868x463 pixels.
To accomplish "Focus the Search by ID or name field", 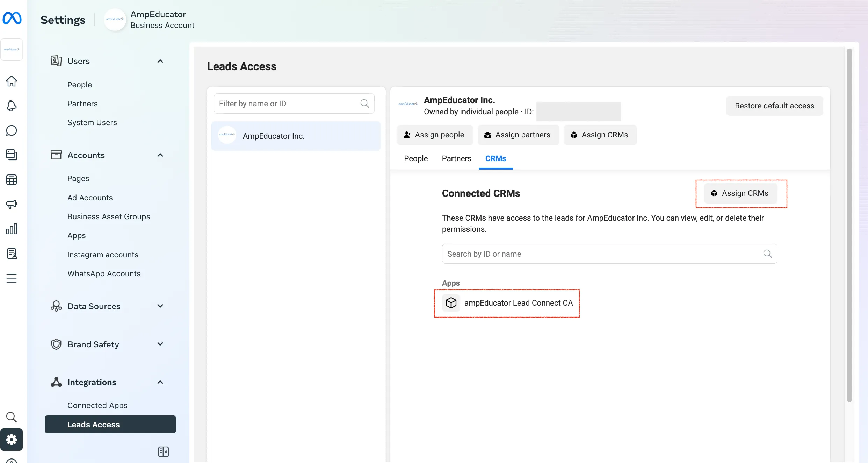I will coord(609,254).
